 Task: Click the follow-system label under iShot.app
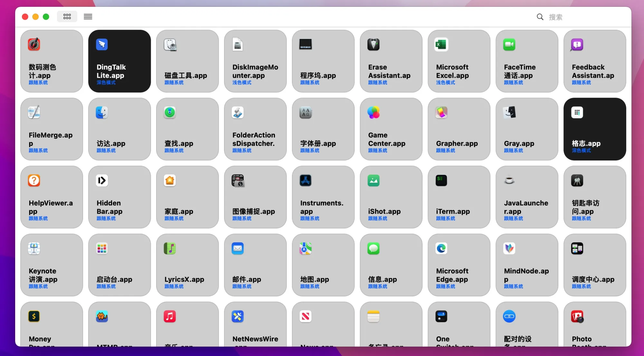coord(377,218)
